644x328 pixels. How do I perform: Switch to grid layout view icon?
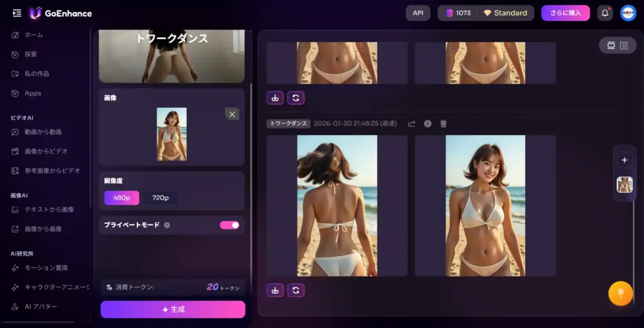(624, 46)
